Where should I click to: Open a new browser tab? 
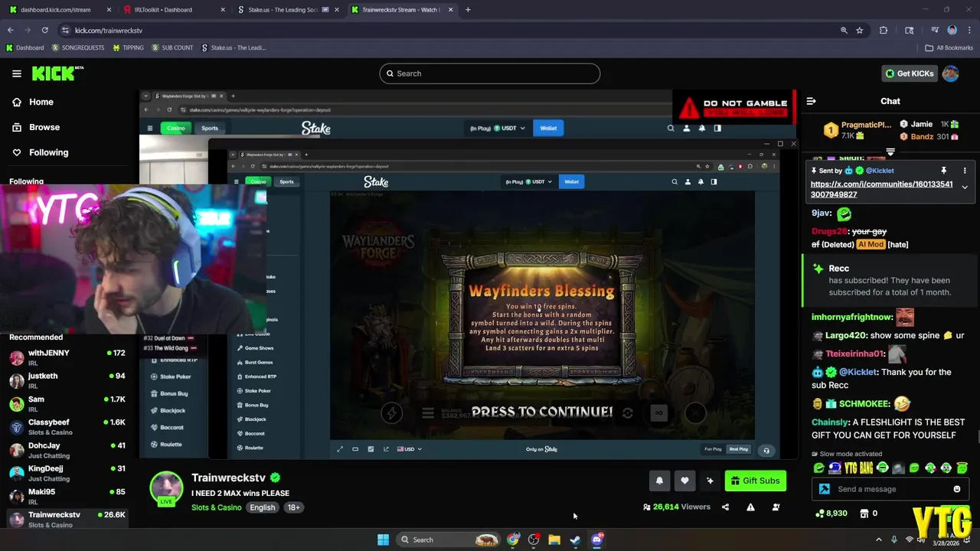468,10
